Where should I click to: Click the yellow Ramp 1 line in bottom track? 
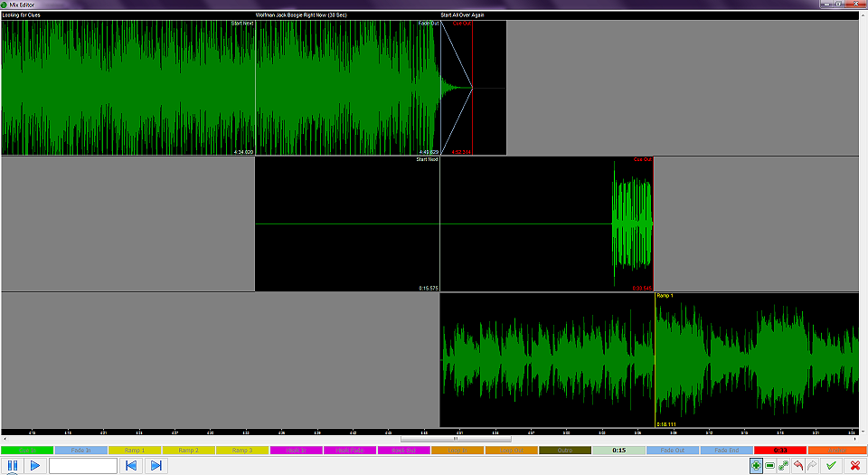655,362
